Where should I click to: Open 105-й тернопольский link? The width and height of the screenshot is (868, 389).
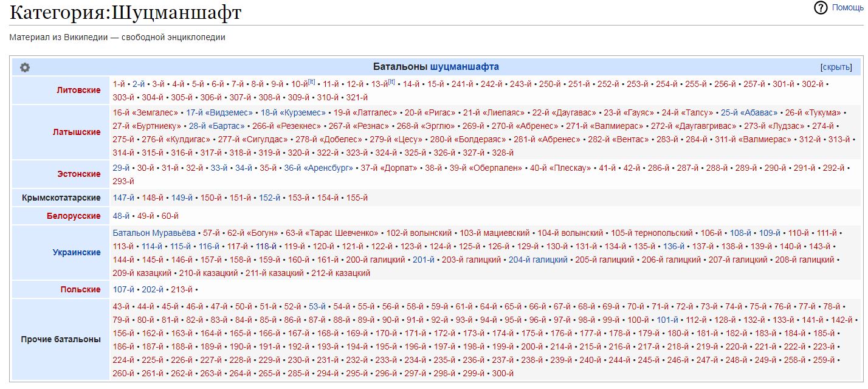652,233
